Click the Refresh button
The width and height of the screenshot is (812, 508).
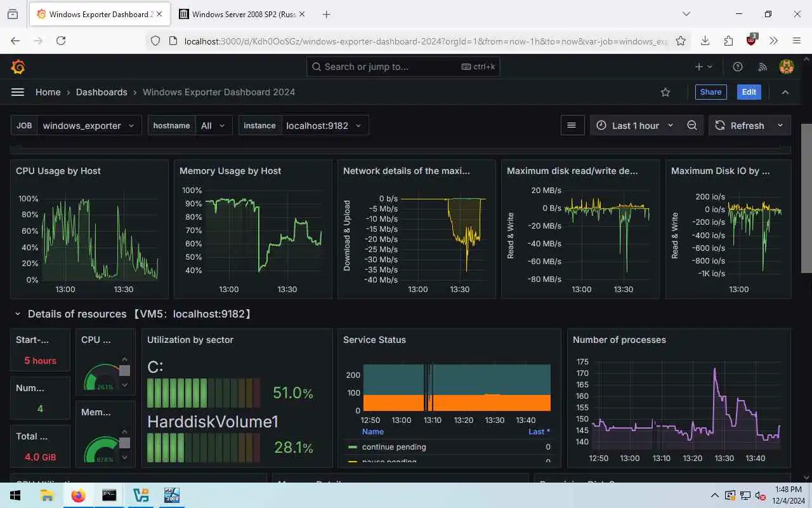(x=740, y=126)
